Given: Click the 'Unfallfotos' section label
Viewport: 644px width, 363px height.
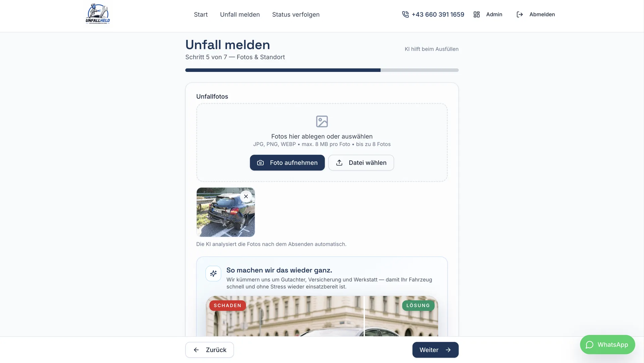Looking at the screenshot, I should (212, 97).
